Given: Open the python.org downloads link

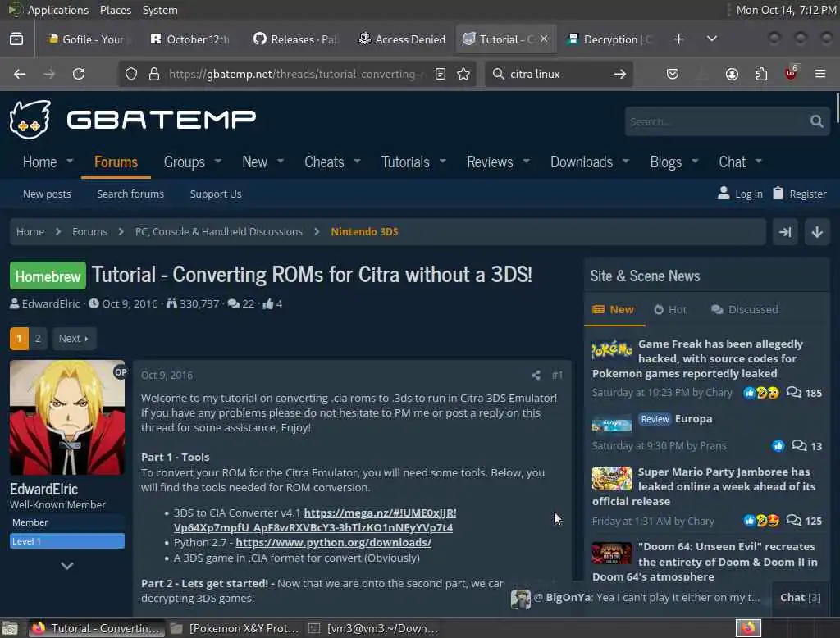Looking at the screenshot, I should tap(333, 543).
